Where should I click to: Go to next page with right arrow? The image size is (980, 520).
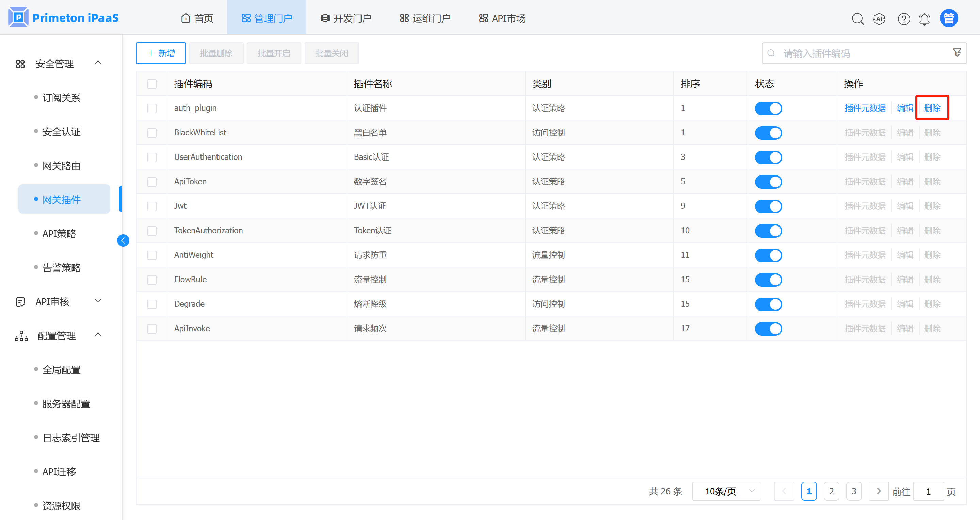click(x=879, y=491)
